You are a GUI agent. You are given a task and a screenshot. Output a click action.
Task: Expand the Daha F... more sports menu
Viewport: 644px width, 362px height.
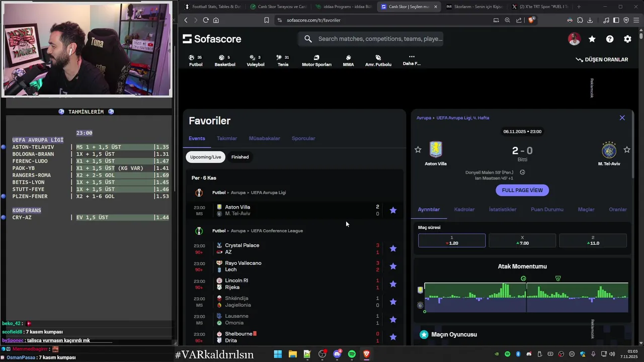(x=412, y=60)
